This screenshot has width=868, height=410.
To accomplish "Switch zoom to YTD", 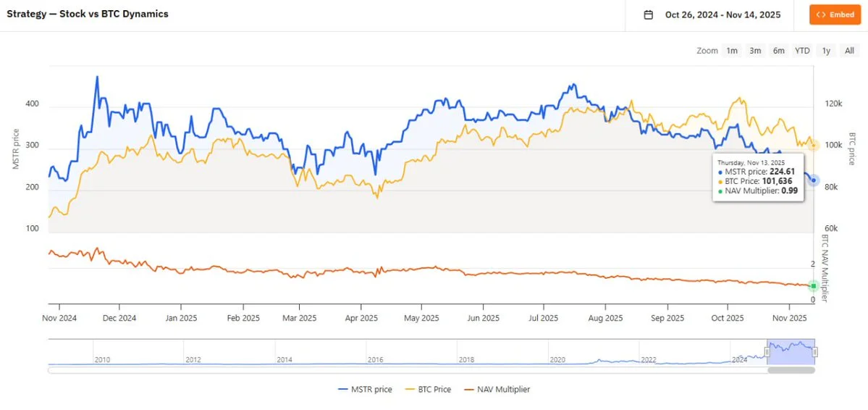I will click(x=802, y=51).
